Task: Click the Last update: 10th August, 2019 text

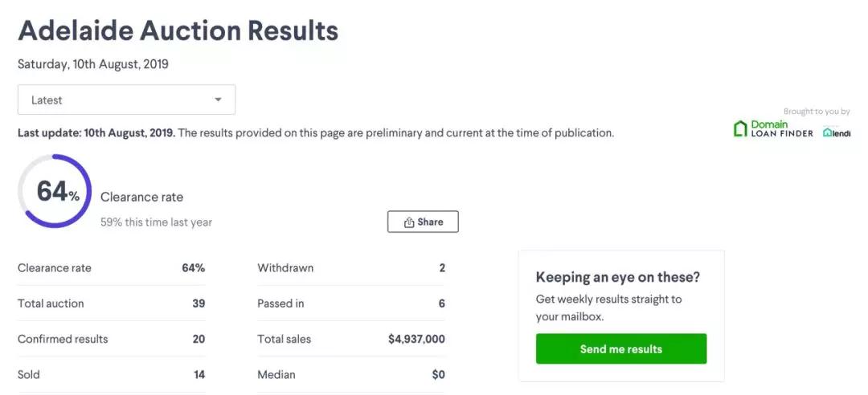Action: click(96, 132)
